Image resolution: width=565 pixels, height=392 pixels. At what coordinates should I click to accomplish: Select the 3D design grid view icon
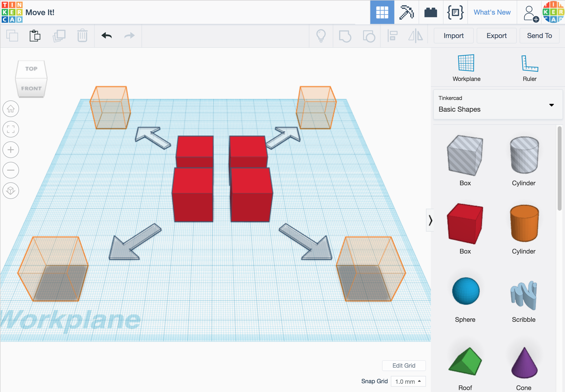coord(382,12)
